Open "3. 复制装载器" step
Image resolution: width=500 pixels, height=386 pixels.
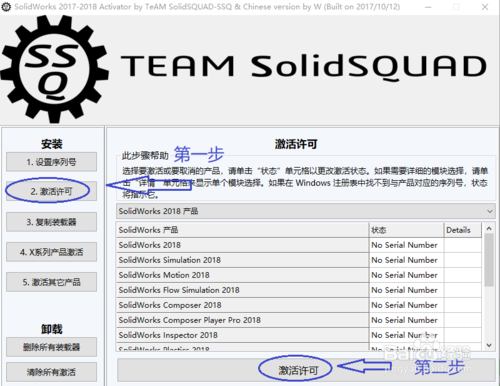coord(51,222)
